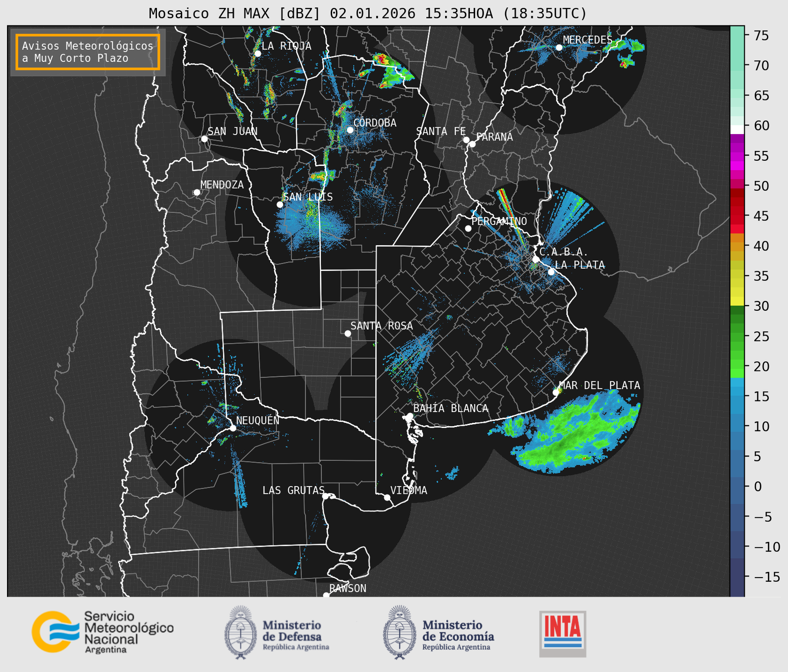Click the 60 dBZ label on color scale
Viewport: 788px width, 672px height.
761,126
